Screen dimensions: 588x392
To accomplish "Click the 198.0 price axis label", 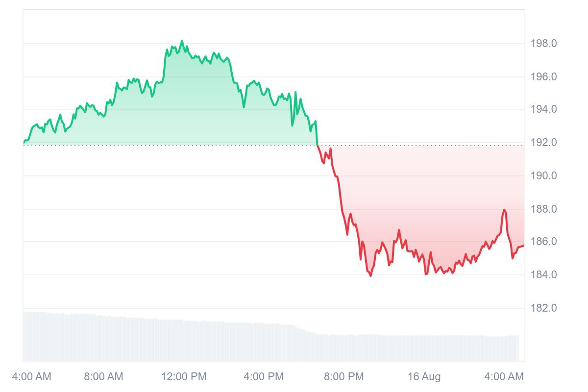I will pos(543,44).
